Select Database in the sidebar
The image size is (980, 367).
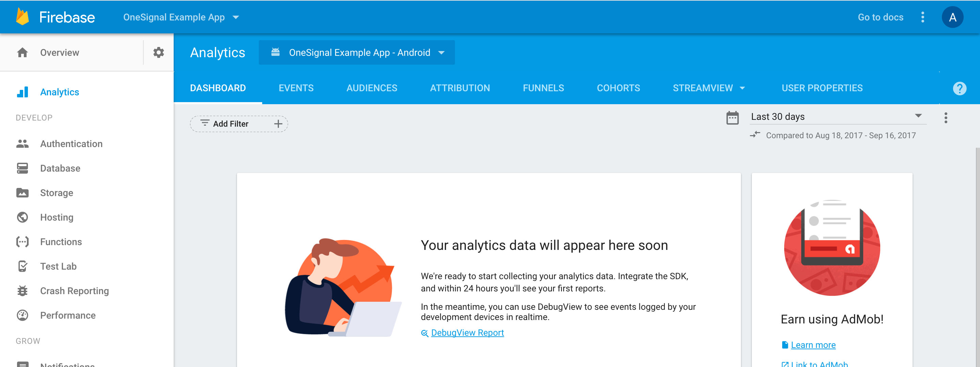click(87, 168)
